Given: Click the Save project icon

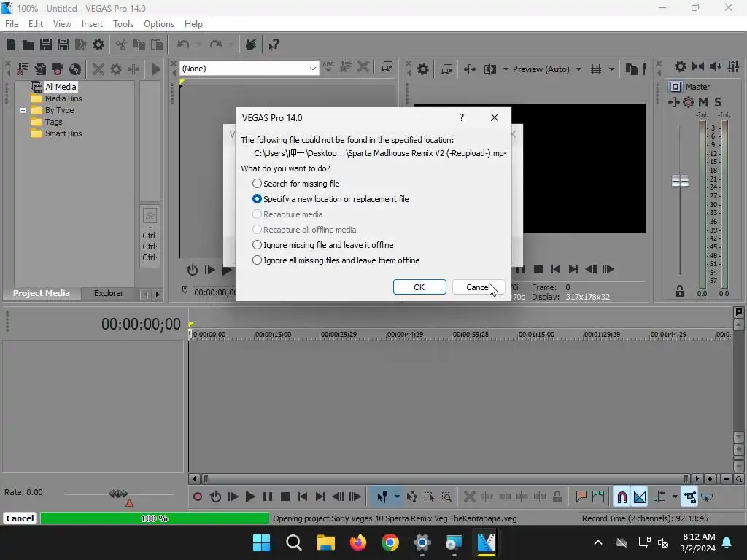Looking at the screenshot, I should point(46,44).
